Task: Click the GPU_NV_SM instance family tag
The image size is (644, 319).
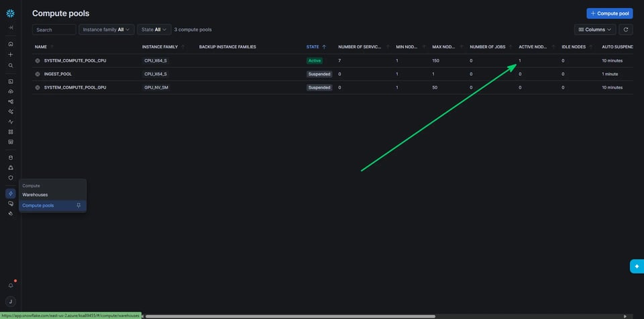Action: coord(156,87)
